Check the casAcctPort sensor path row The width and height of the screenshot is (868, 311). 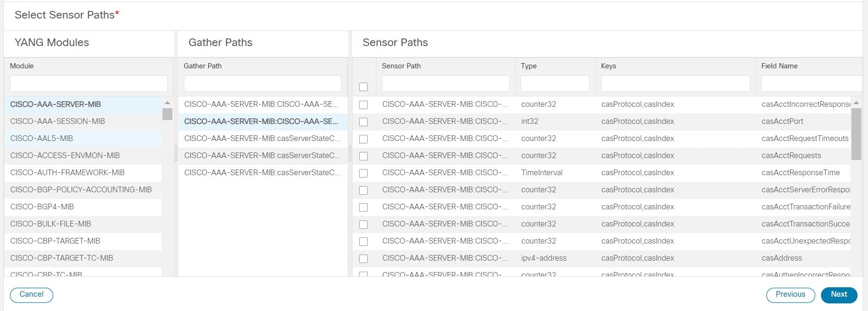coord(363,122)
